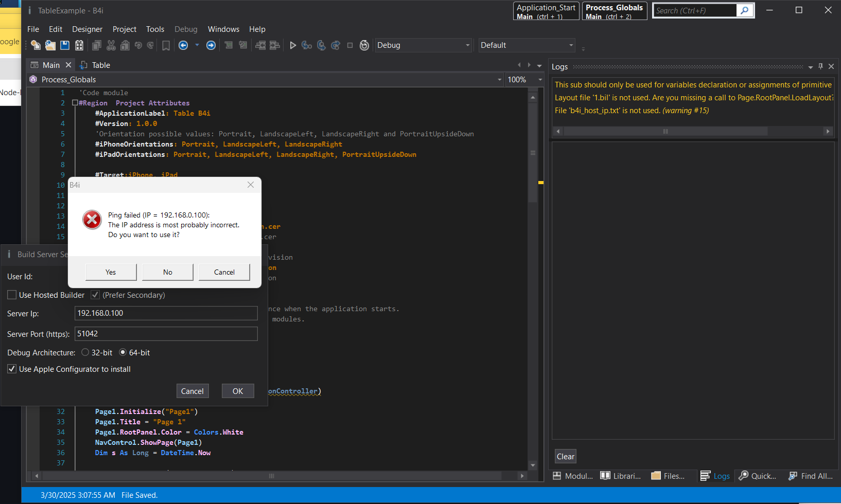Image resolution: width=841 pixels, height=504 pixels.
Task: Uncheck Use Apple Configurator to install
Action: [x=12, y=369]
